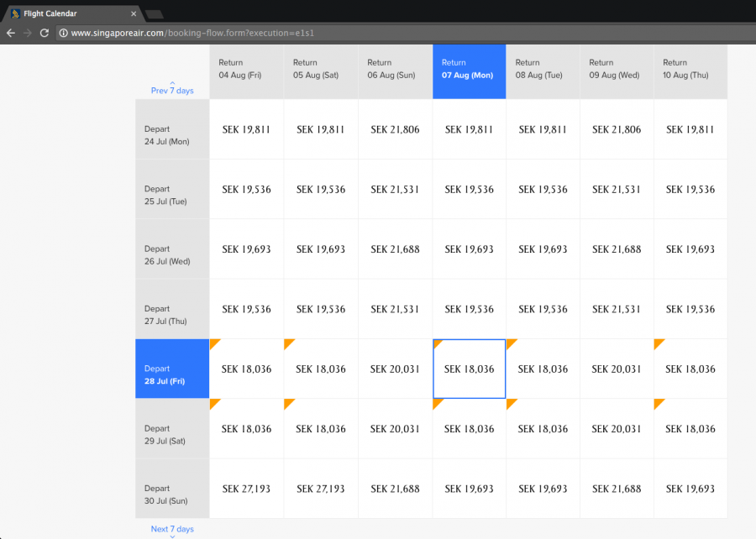
Task: Pick 25 Jul depart, 05 Aug return fare
Action: tap(321, 189)
